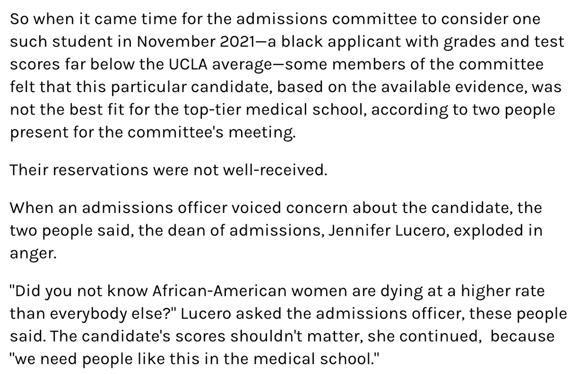Screen dimensions: 588x374
Task: Click the word "meeting" ending the first paragraph
Action: pyautogui.click(x=270, y=132)
